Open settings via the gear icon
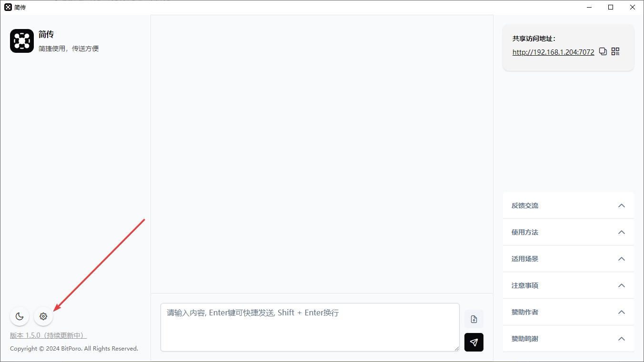Image resolution: width=644 pixels, height=362 pixels. pyautogui.click(x=43, y=316)
